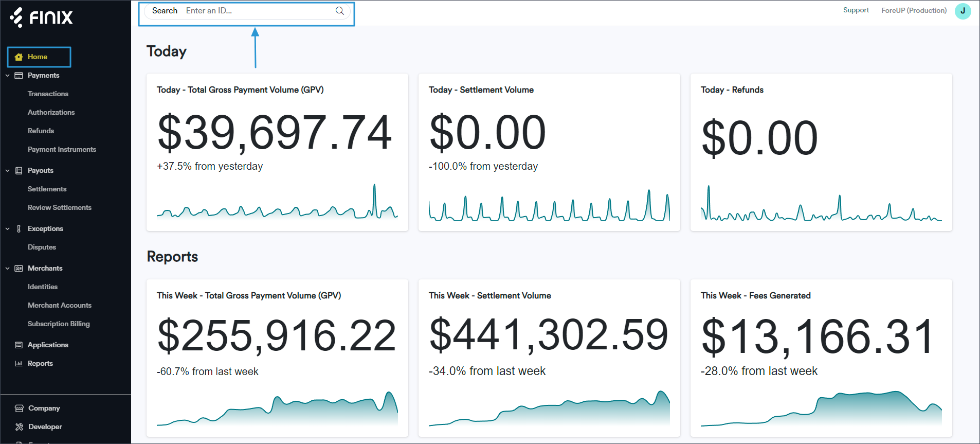Viewport: 980px width, 444px height.
Task: Collapse the Payouts section chevron
Action: tap(8, 171)
